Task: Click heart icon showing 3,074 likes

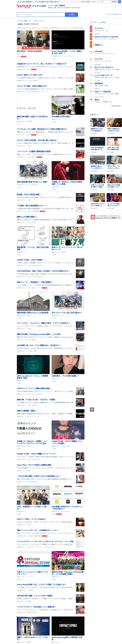Action: coord(92,209)
